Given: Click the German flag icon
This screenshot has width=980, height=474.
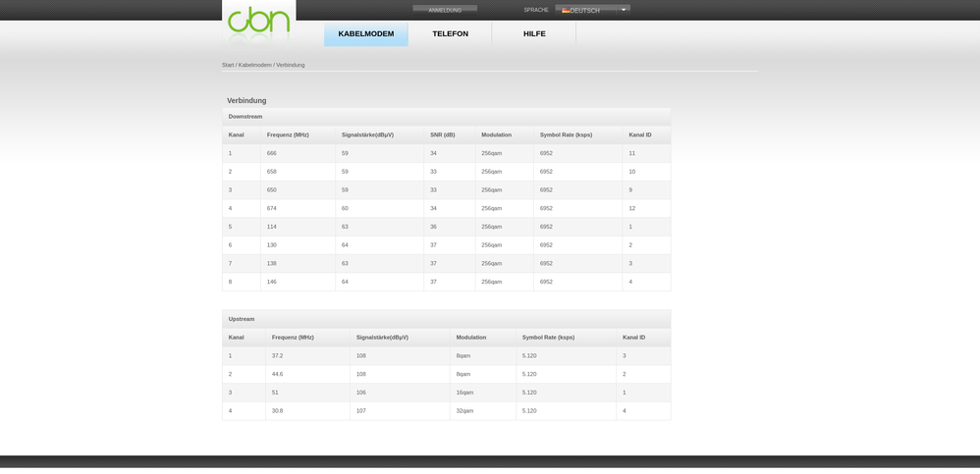Looking at the screenshot, I should 566,11.
